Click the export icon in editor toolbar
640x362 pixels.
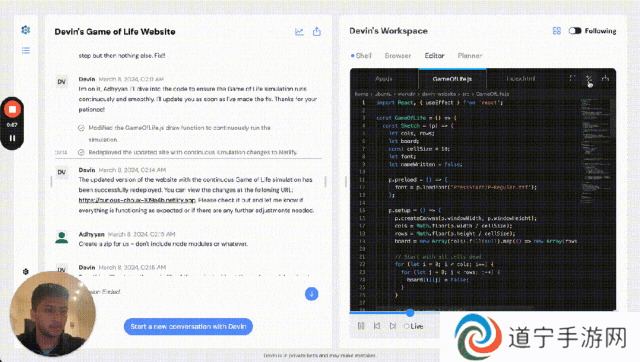pyautogui.click(x=605, y=78)
